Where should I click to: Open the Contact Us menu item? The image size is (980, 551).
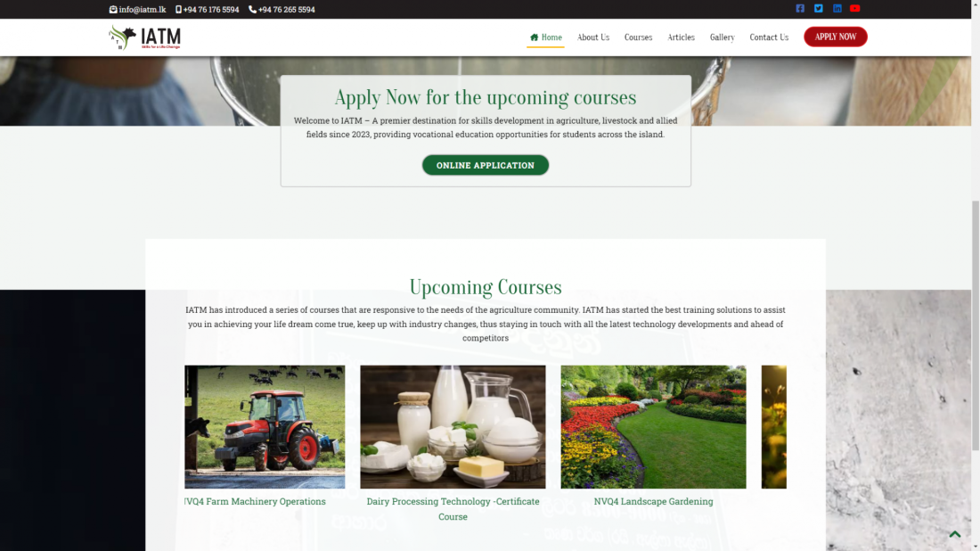769,37
